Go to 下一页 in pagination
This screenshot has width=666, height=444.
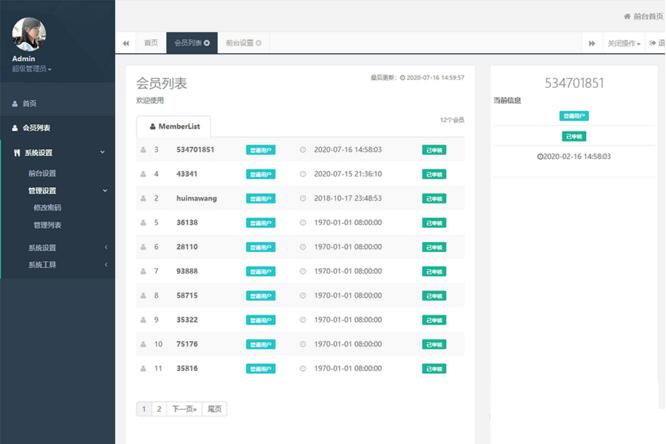(183, 409)
